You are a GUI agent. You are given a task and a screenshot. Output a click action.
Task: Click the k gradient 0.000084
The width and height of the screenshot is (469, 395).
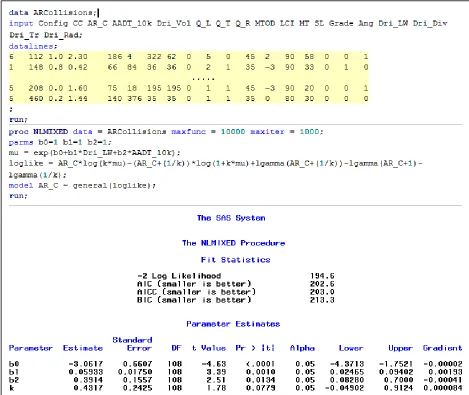click(443, 388)
